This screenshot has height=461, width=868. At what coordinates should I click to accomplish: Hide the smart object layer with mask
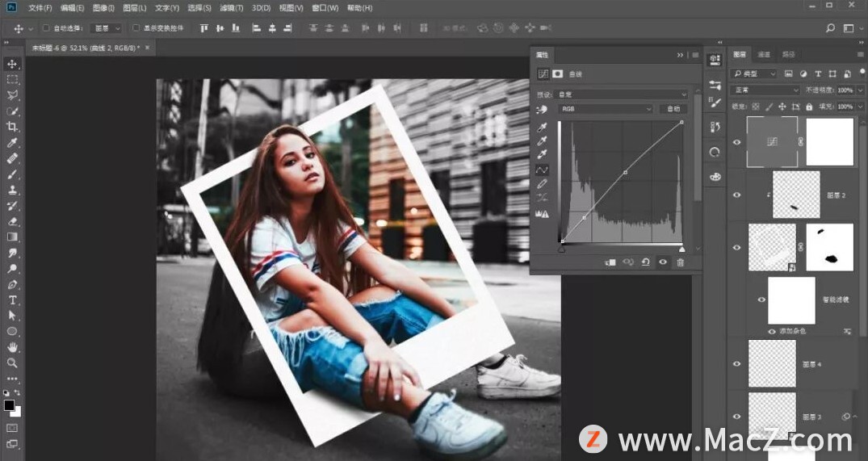click(x=737, y=247)
